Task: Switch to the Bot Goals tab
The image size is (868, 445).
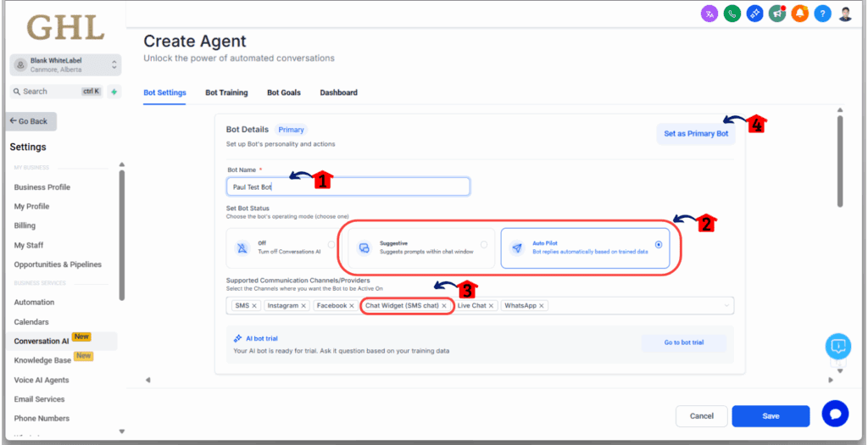Action: [284, 92]
